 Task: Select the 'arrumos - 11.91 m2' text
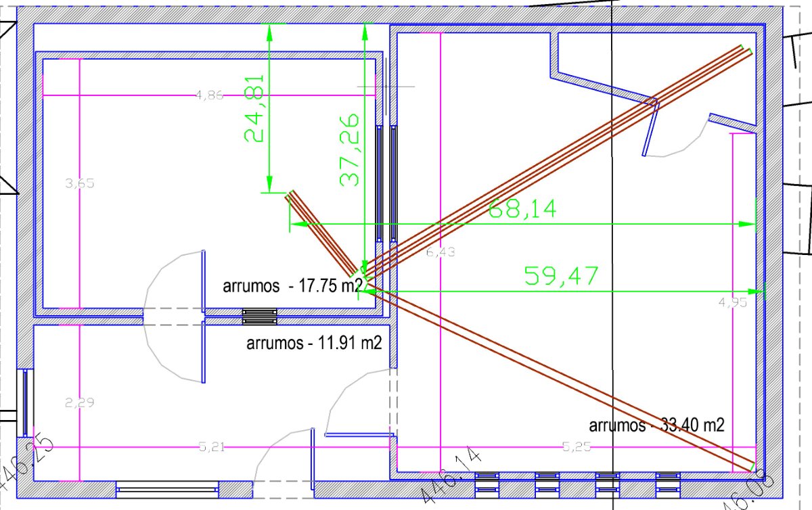(x=314, y=343)
